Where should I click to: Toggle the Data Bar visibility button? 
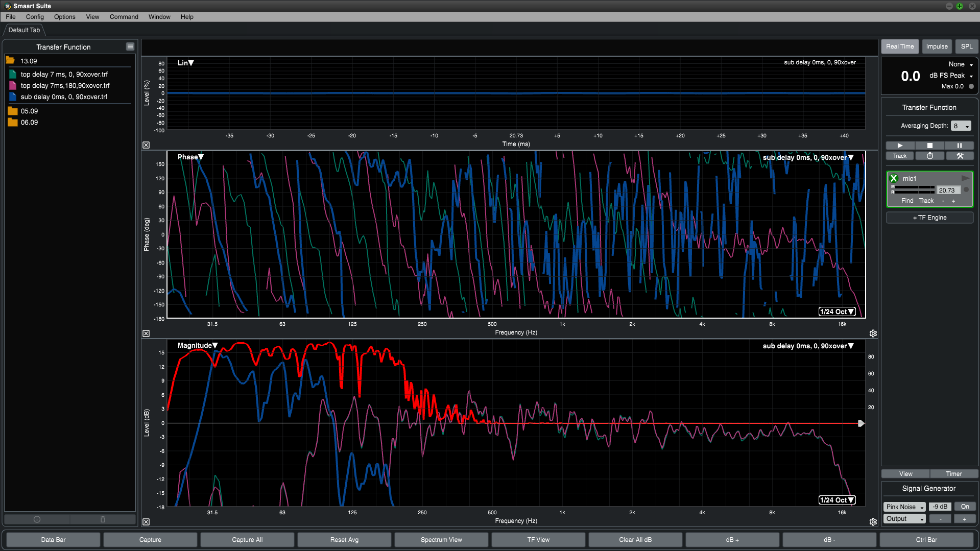(53, 540)
